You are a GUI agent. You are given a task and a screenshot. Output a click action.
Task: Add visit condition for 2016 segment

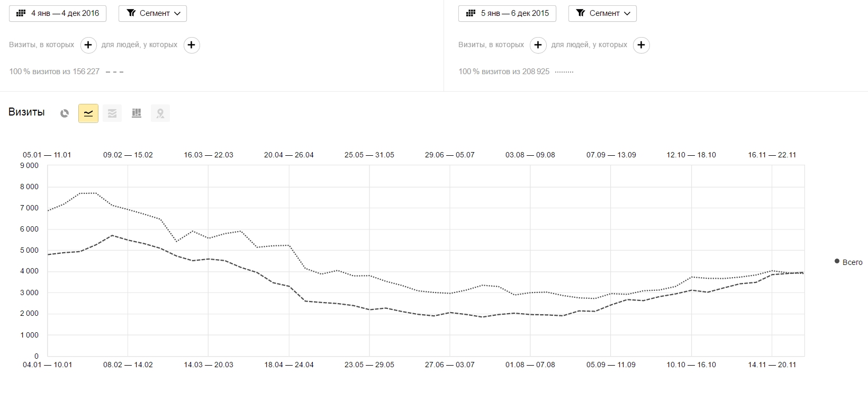pyautogui.click(x=88, y=45)
